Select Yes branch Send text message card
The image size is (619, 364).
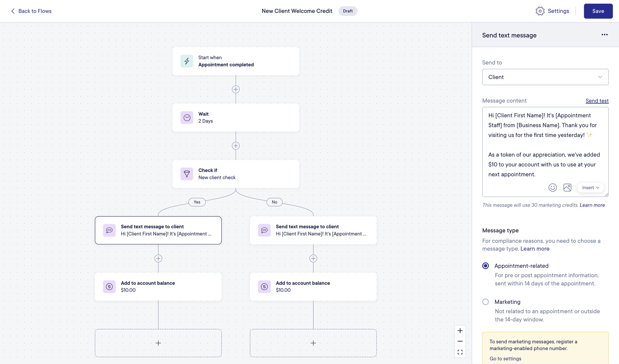coord(158,230)
